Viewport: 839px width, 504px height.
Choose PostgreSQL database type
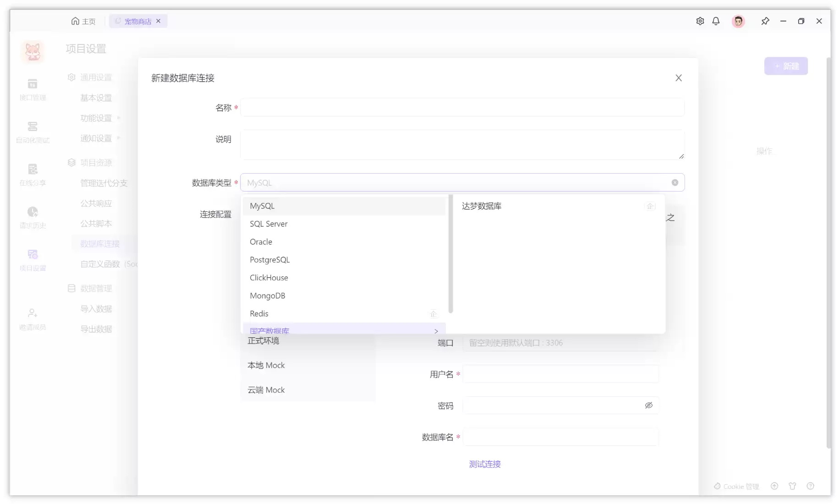click(344, 260)
